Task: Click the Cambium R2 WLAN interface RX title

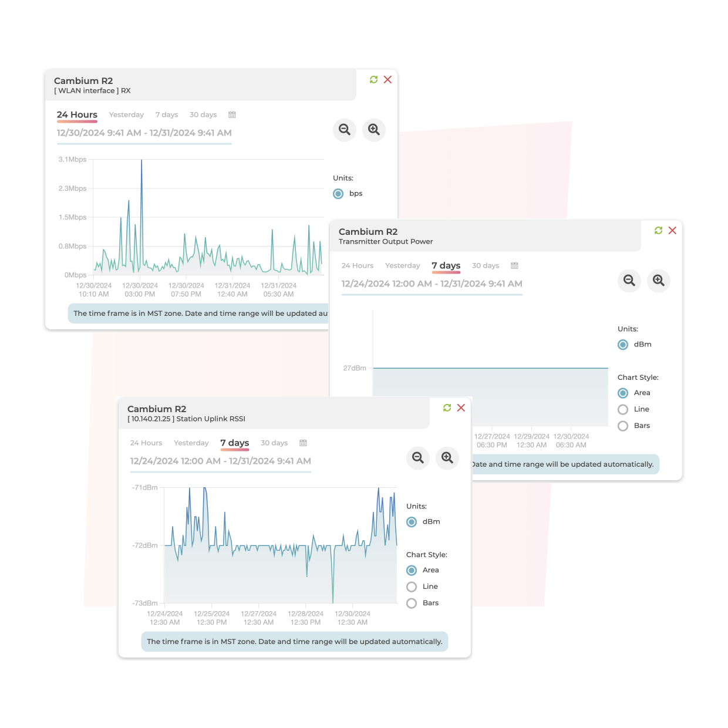Action: coord(83,81)
